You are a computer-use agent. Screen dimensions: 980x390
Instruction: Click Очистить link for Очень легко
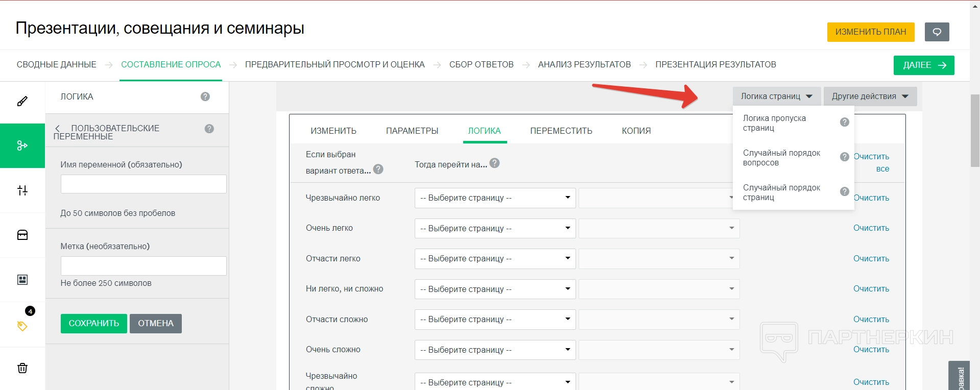coord(871,228)
